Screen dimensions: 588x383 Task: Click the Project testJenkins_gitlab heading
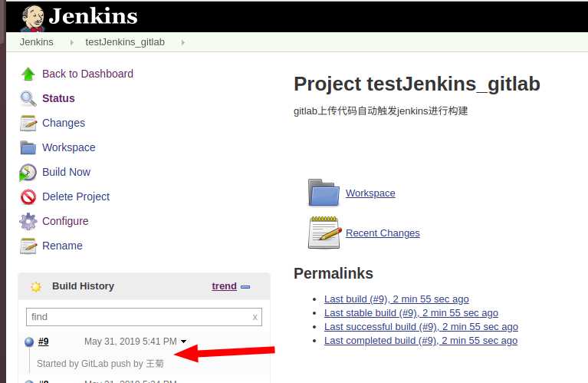[x=416, y=84]
